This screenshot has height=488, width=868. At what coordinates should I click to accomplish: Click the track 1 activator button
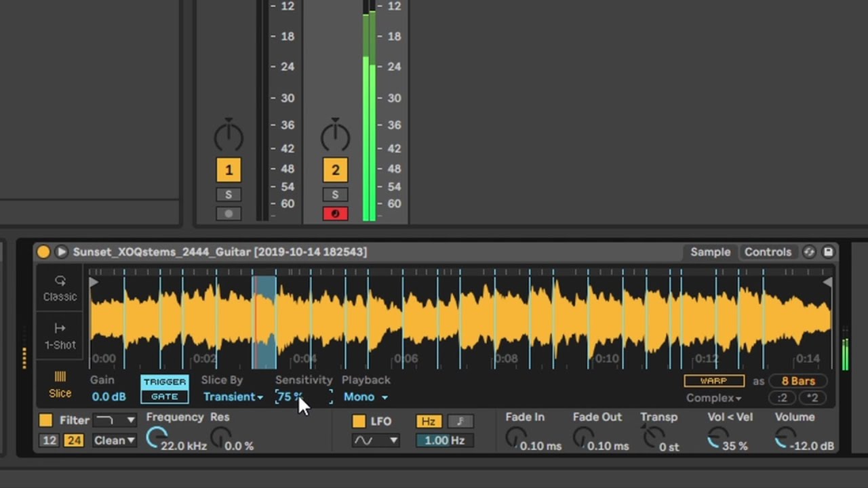[229, 170]
